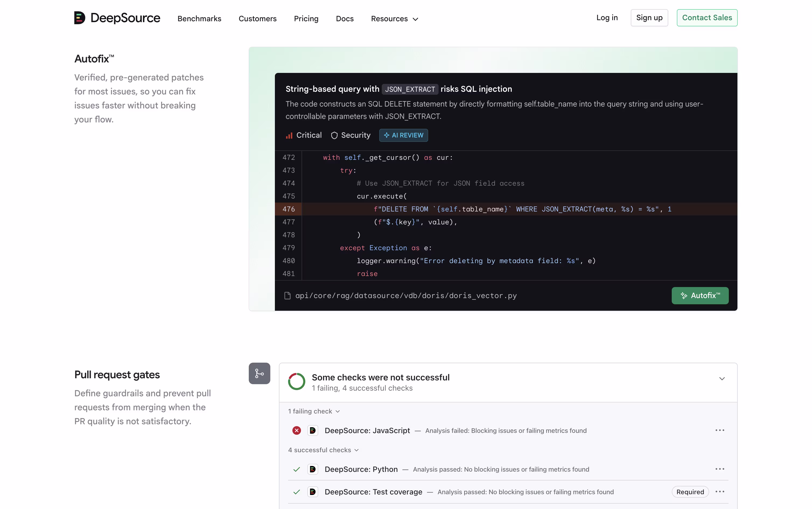Select highlighted code line 476
This screenshot has width=812, height=509.
(x=506, y=209)
